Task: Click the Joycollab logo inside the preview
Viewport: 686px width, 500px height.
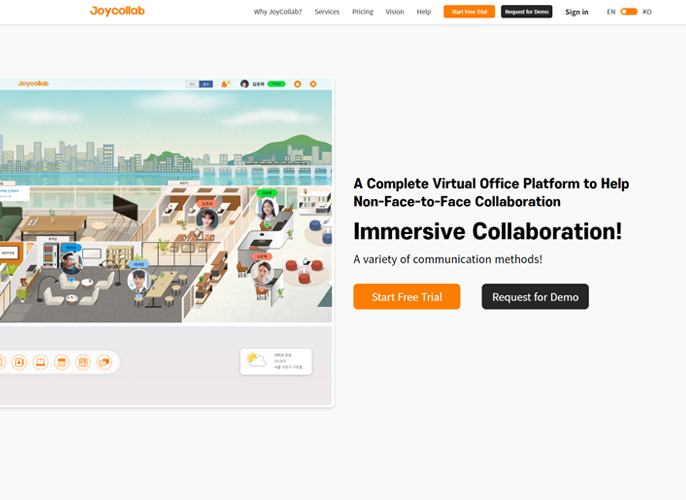Action: (x=33, y=84)
